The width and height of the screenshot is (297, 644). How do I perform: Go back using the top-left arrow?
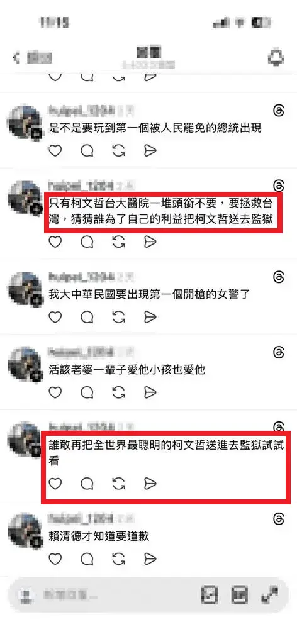[16, 58]
